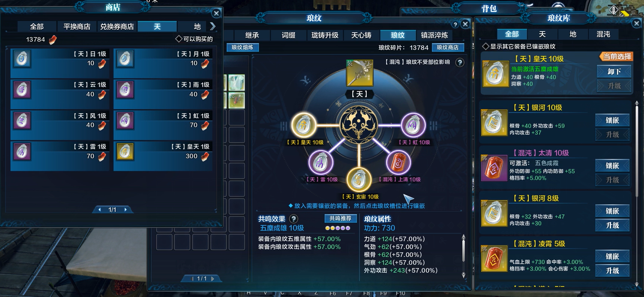
Task: Open the 混沌 tab in 琅纹库
Action: click(603, 34)
